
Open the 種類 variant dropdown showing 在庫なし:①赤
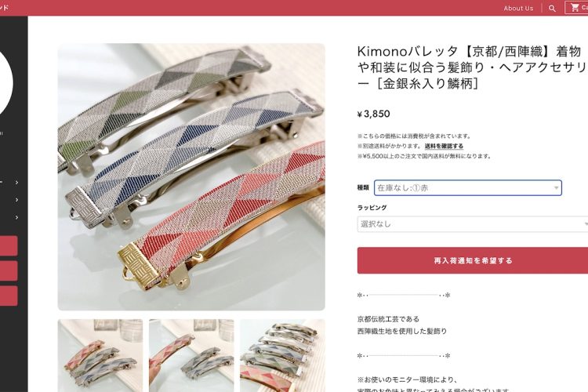[467, 188]
